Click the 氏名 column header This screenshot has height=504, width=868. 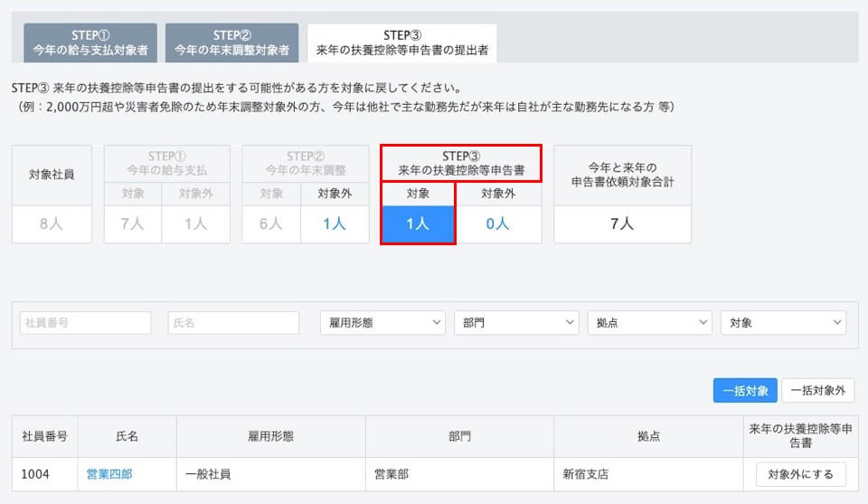point(127,436)
